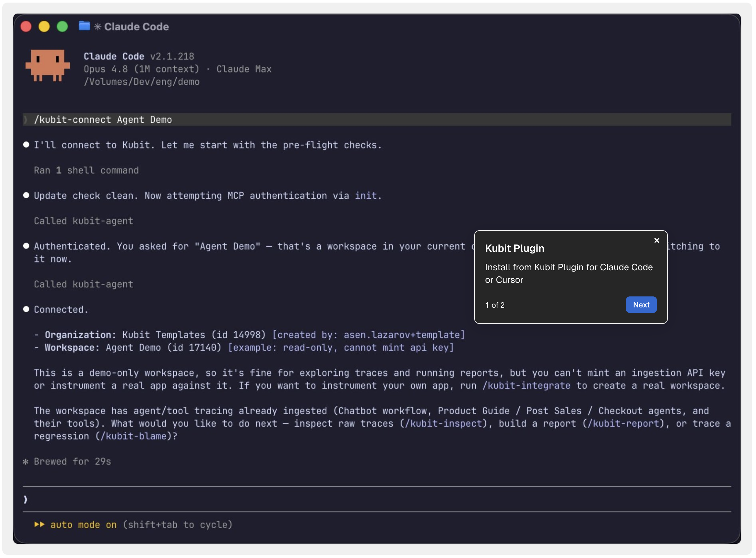Click the prompt chevron at input line
This screenshot has width=756, height=558.
pos(26,500)
